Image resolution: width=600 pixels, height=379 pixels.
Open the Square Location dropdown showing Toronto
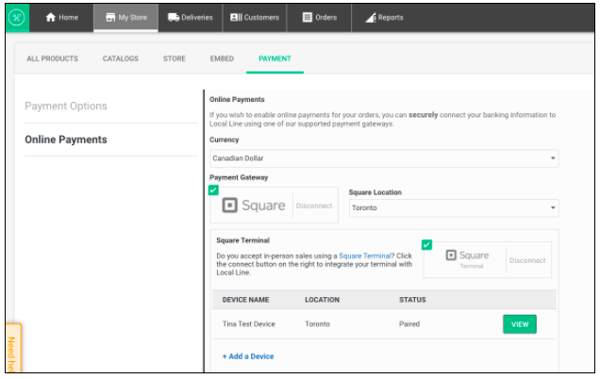coord(453,207)
